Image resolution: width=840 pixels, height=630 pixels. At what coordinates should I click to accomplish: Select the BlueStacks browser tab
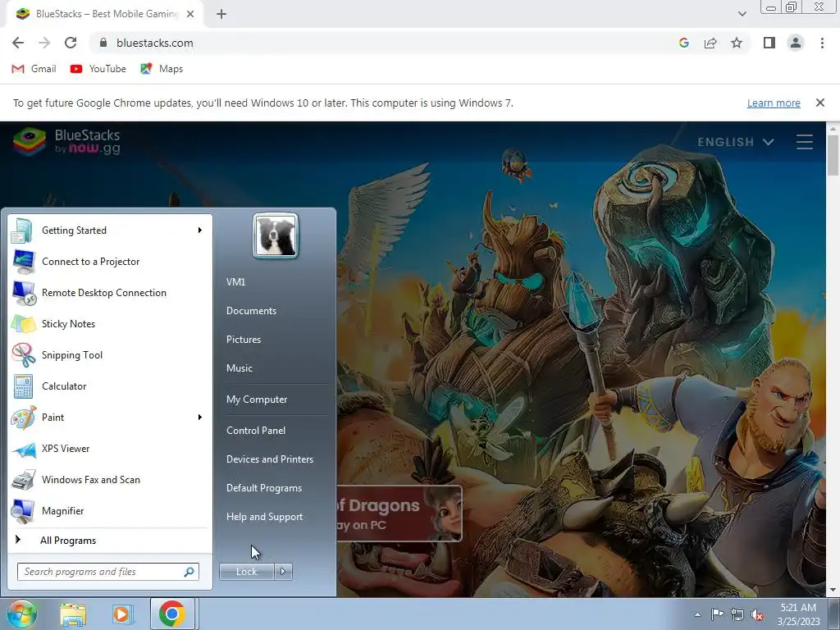pos(104,14)
